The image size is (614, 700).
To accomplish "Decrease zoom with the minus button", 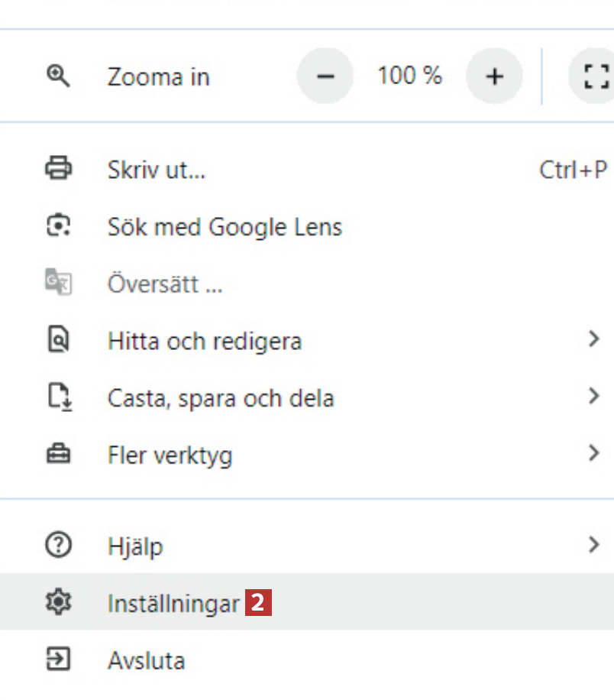I will point(325,76).
